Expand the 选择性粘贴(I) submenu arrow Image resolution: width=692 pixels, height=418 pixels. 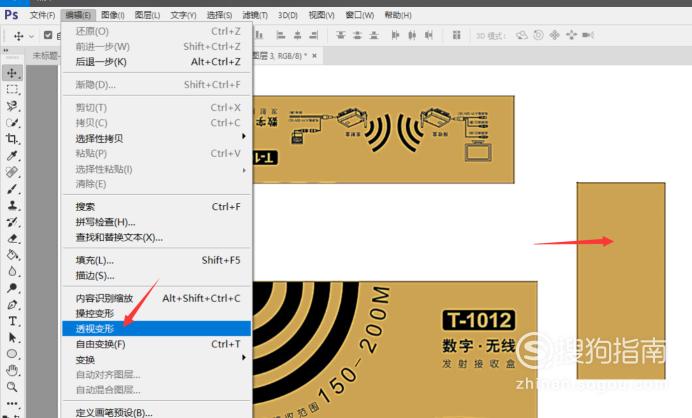[244, 170]
